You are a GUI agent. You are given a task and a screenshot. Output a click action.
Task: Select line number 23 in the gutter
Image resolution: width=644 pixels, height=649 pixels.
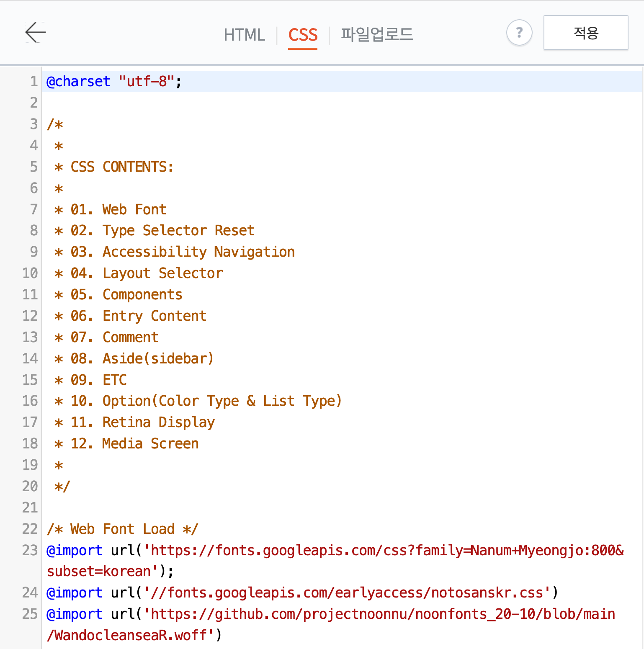[29, 550]
